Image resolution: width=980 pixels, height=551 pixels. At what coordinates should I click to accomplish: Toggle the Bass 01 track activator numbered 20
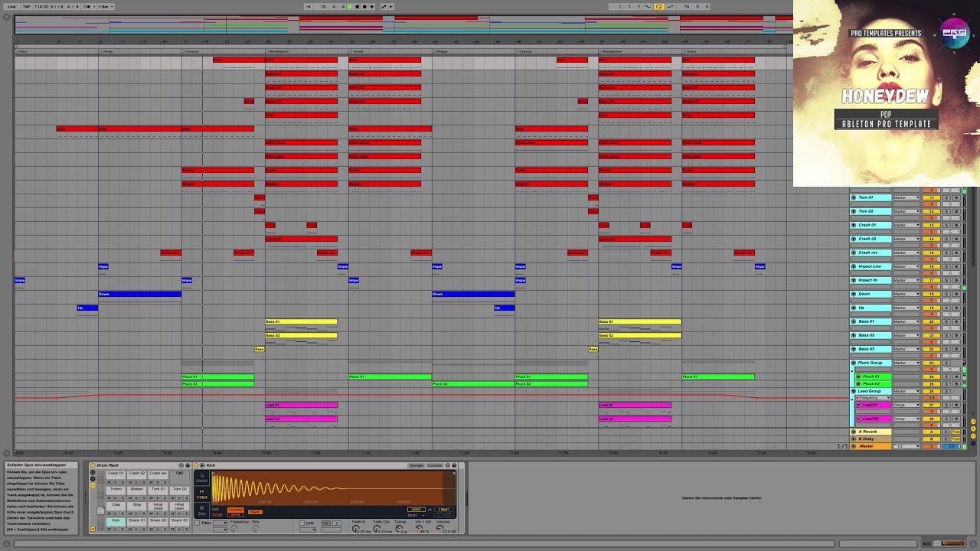(x=932, y=321)
